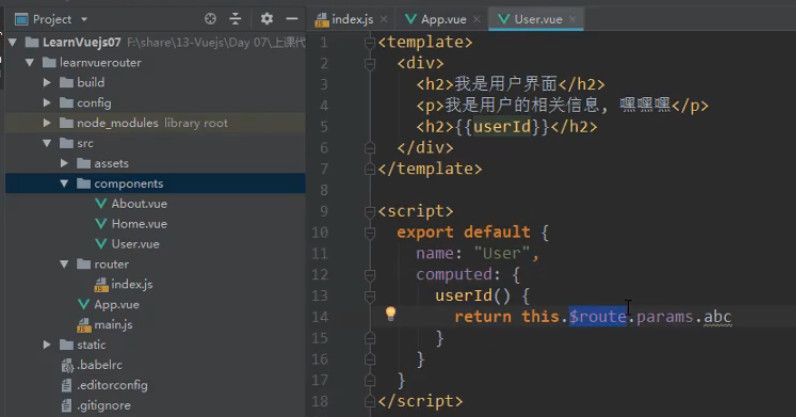This screenshot has height=417, width=796.
Task: Expand the build folder
Action: point(47,82)
